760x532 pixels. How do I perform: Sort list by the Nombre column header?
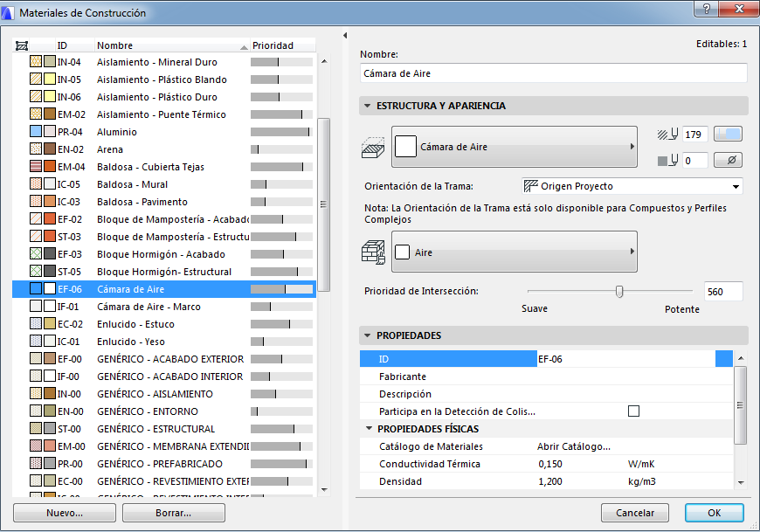coord(172,45)
